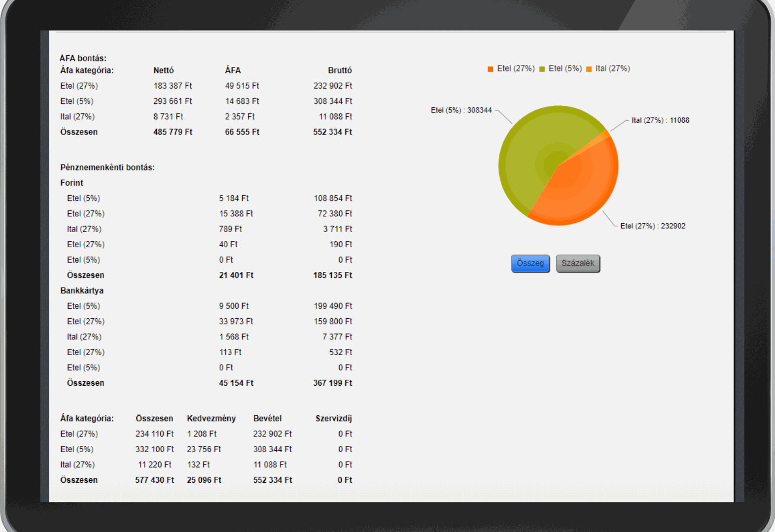Click the Kedvezmény column header
Viewport: 775px width, 532px height.
(211, 418)
